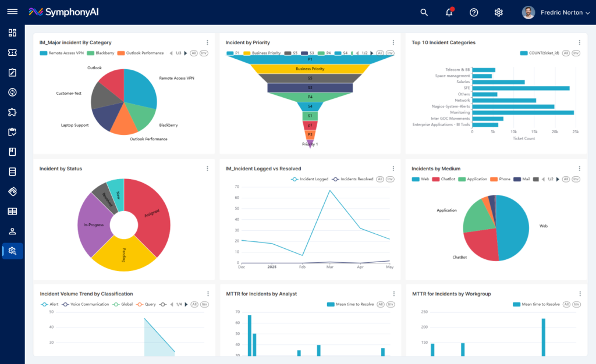Click the Inv button in Top 10 Incident Categories

576,53
